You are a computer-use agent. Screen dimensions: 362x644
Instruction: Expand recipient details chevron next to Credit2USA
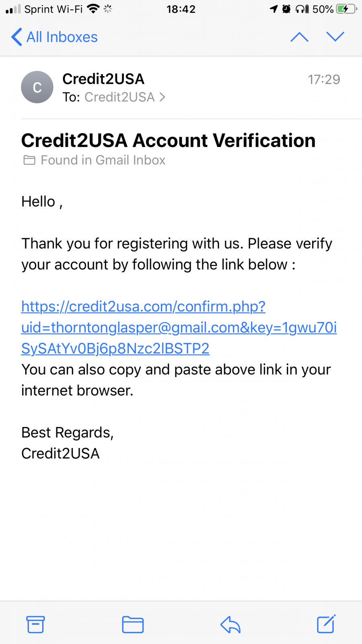(162, 97)
